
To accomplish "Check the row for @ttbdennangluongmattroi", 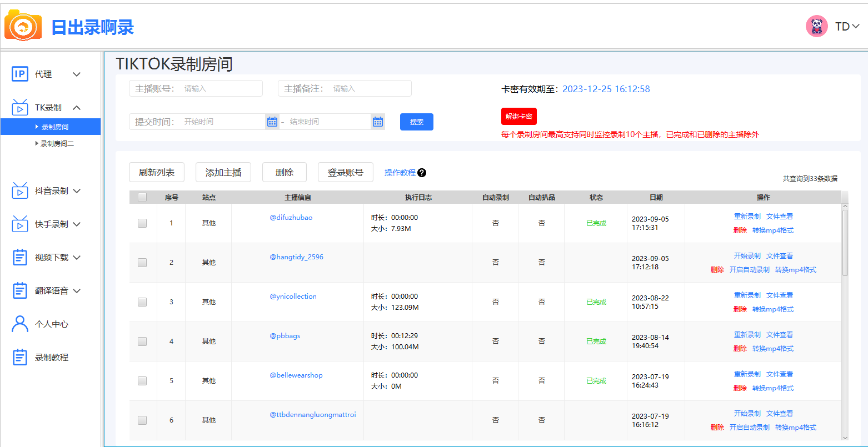I will (142, 420).
